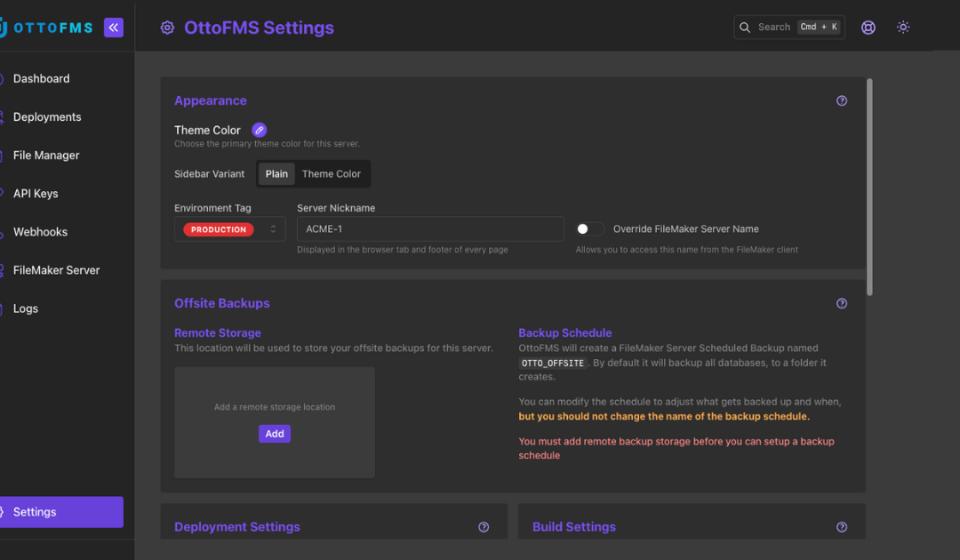This screenshot has height=560, width=960.
Task: Toggle light mode with the sun icon
Action: 902,27
